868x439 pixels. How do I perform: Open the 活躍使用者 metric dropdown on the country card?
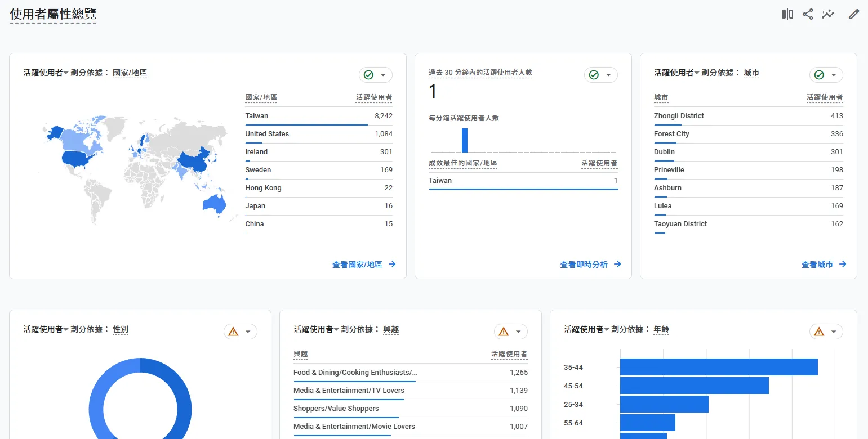[x=46, y=73]
